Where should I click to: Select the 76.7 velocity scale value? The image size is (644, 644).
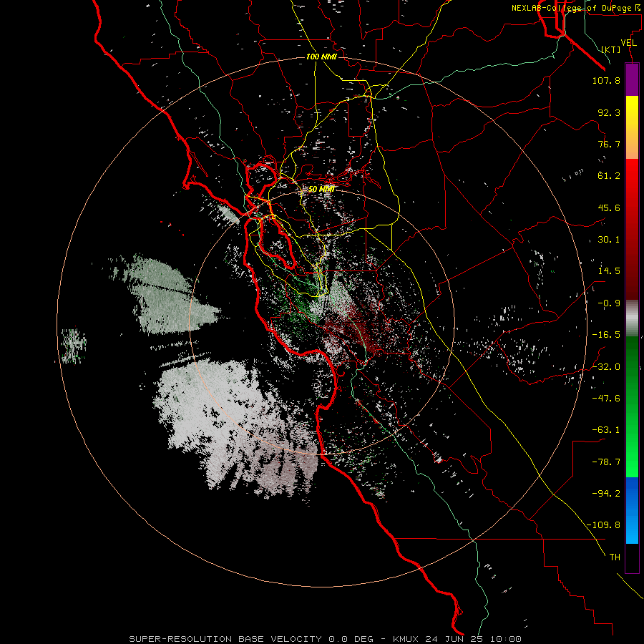click(609, 144)
